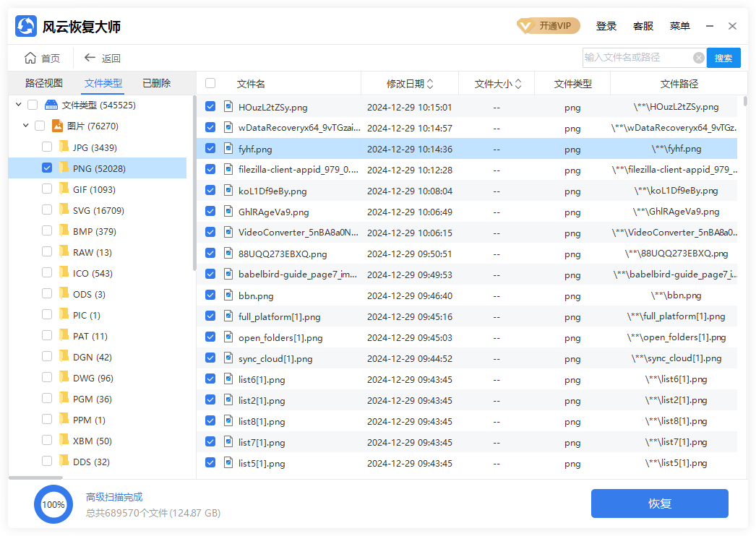
Task: Collapse the 文件类型 tree node
Action: (18, 105)
